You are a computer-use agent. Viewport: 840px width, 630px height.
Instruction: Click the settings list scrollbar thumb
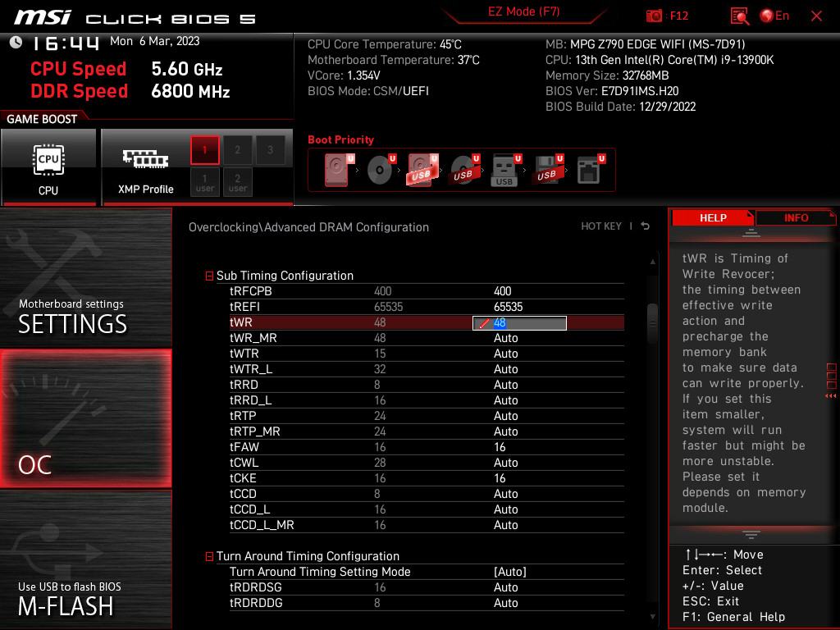click(652, 323)
